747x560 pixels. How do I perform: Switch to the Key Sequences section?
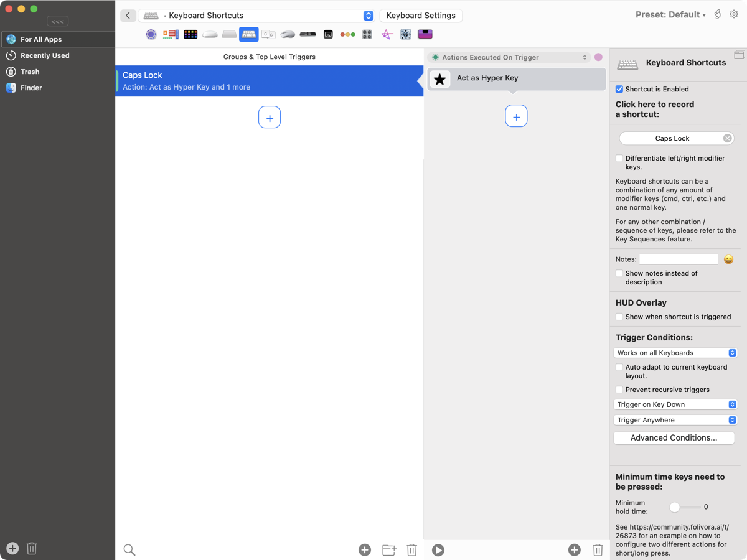(268, 34)
